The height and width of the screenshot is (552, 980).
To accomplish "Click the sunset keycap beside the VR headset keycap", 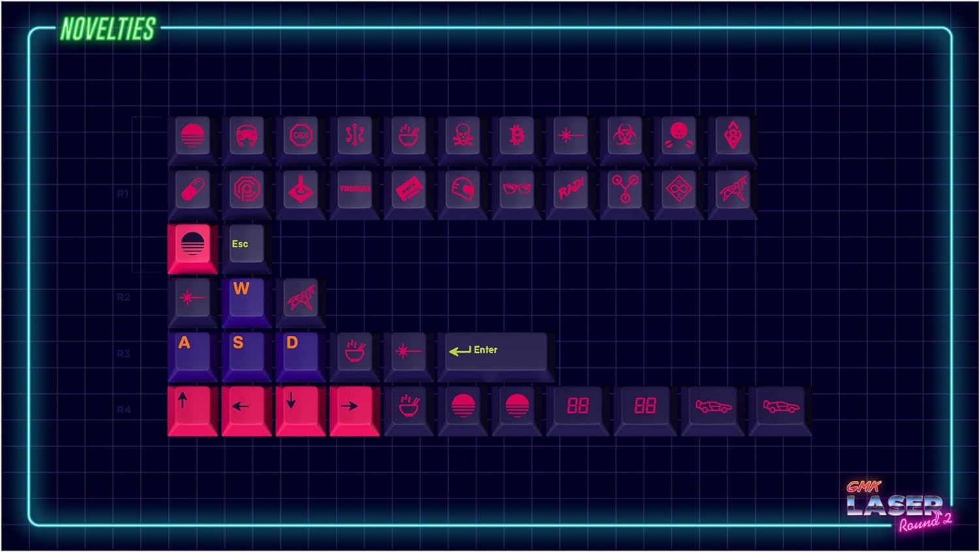I will click(193, 140).
